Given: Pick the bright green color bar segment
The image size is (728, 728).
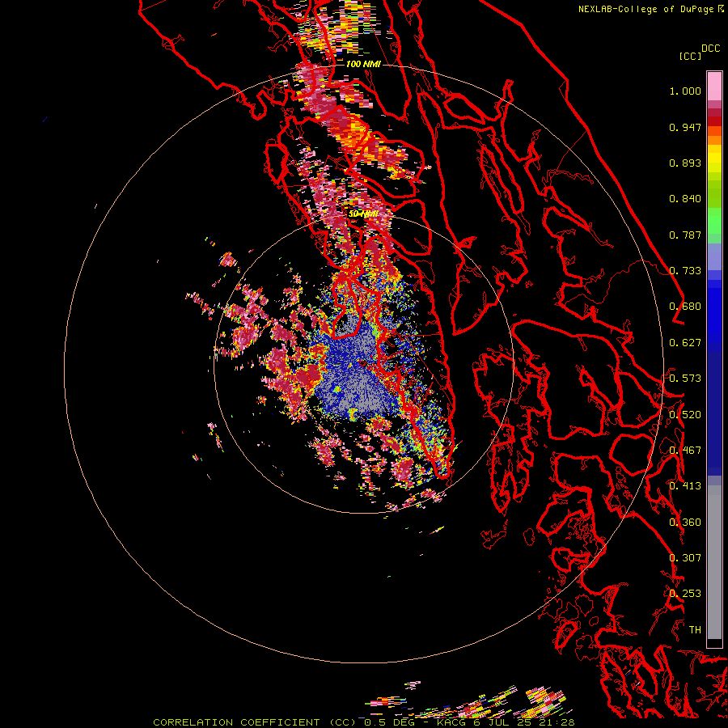Looking at the screenshot, I should pos(714,221).
